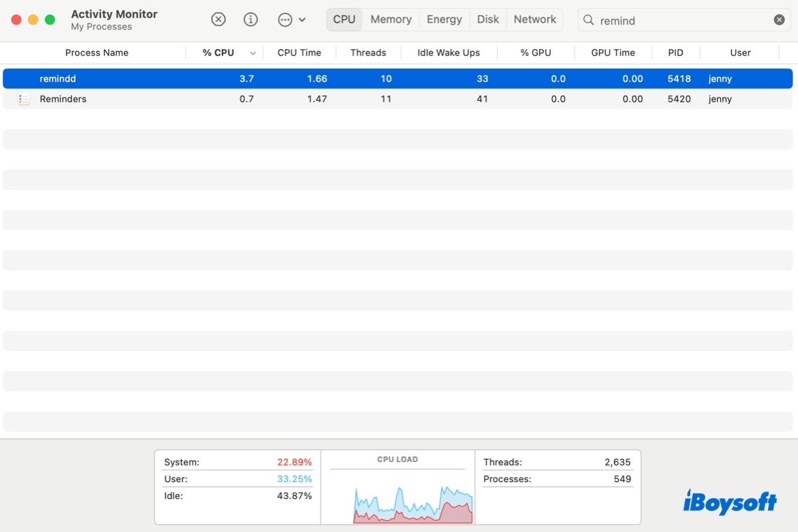The height and width of the screenshot is (532, 798).
Task: Click Idle Wake Ups value 33
Action: (482, 78)
